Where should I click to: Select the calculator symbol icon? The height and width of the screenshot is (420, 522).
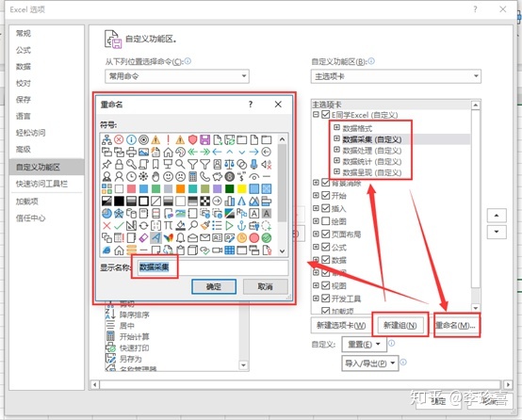[193, 177]
